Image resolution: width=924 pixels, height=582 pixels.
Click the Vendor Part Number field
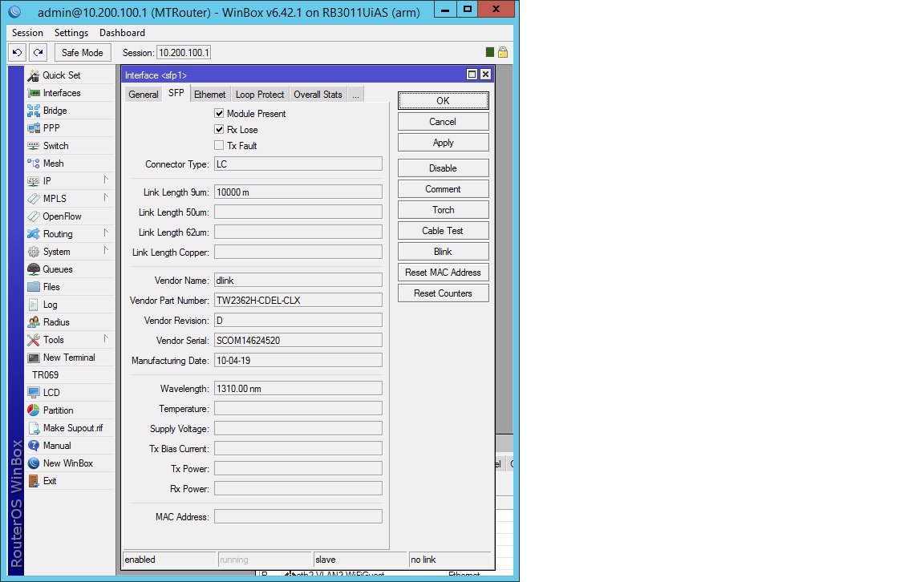coord(298,301)
